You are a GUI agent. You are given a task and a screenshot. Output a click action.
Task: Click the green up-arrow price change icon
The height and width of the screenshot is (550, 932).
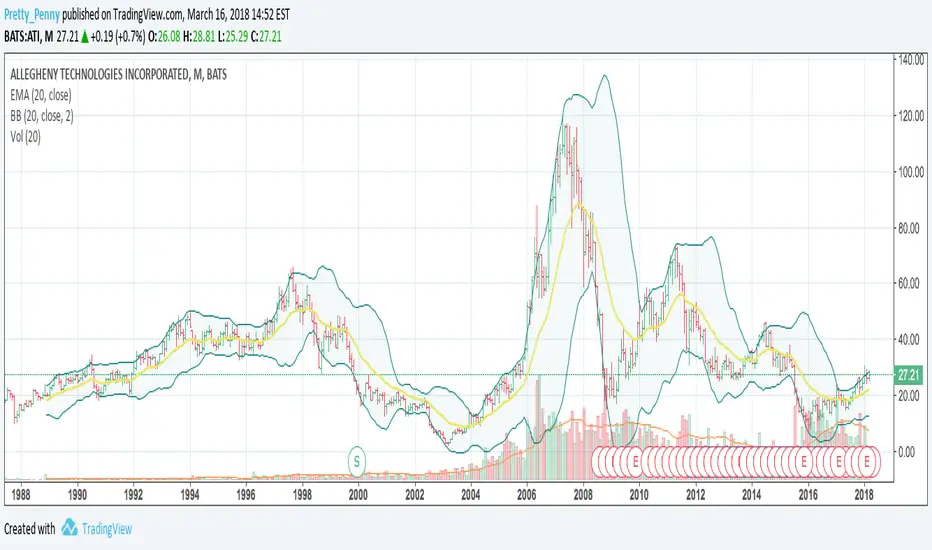(x=84, y=37)
